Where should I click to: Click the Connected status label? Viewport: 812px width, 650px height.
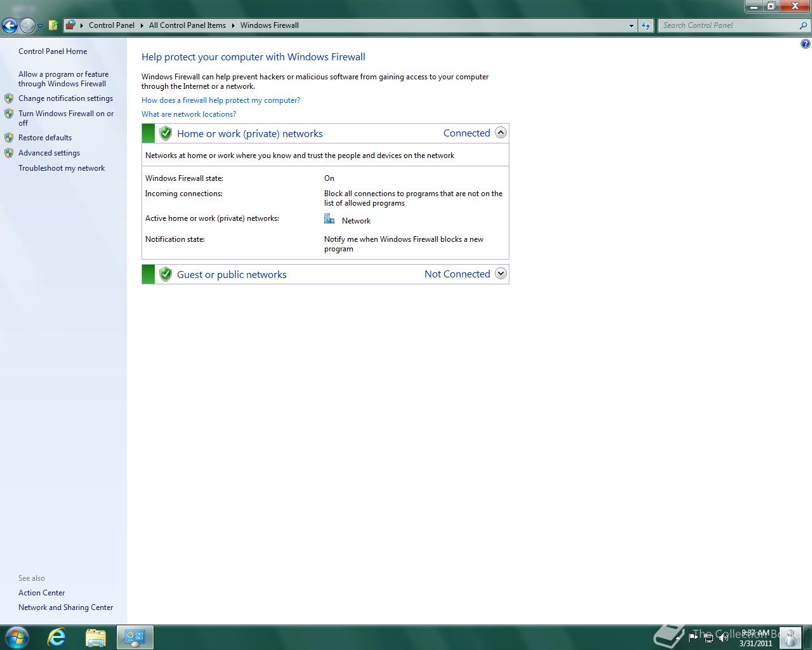point(467,133)
